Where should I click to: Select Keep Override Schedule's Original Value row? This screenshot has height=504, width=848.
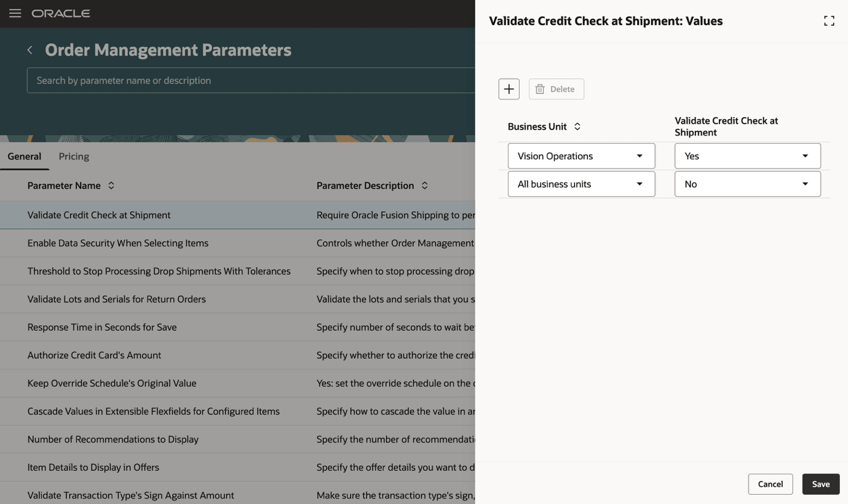237,384
